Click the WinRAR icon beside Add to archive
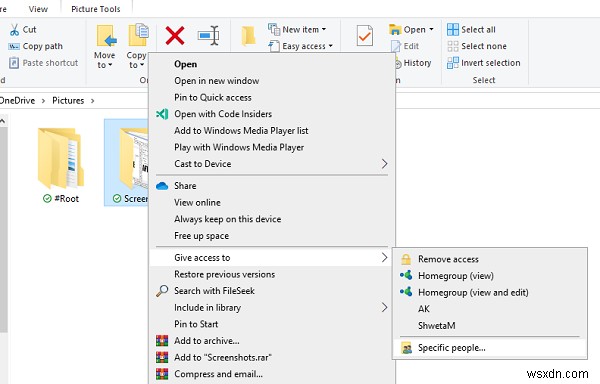Viewport: 600px width, 384px height. click(162, 341)
